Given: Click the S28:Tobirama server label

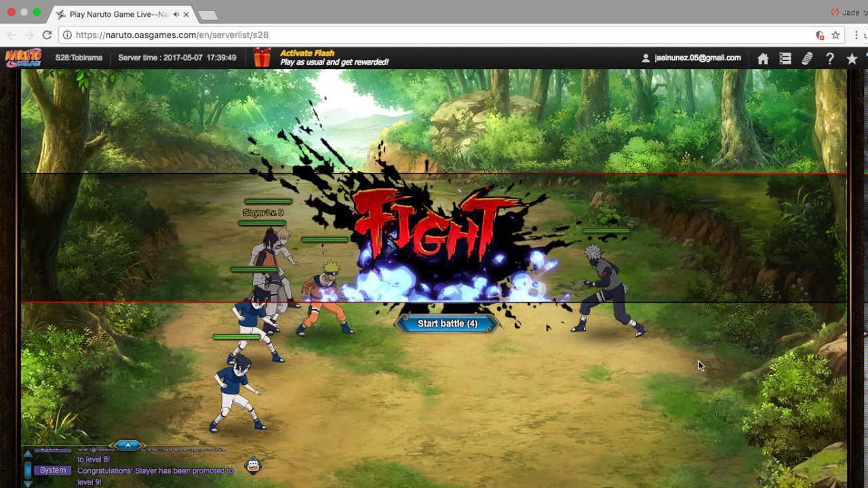Looking at the screenshot, I should (79, 58).
